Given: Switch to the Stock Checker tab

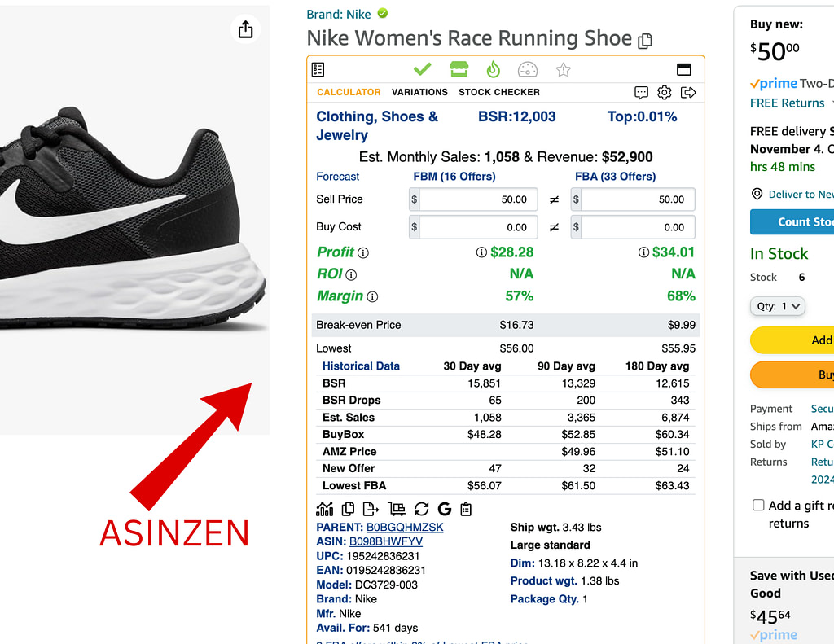Looking at the screenshot, I should [x=498, y=92].
